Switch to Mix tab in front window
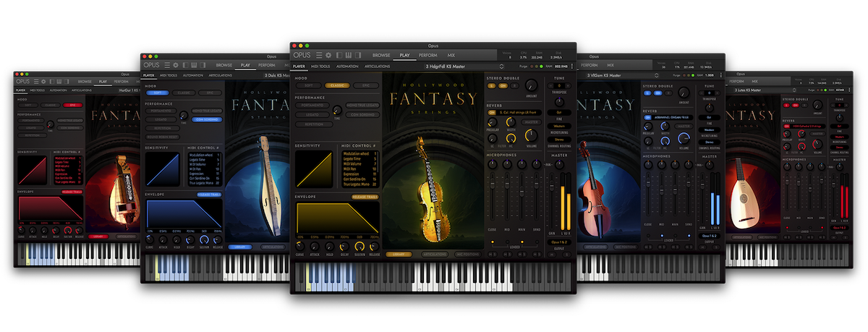The height and width of the screenshot is (332, 868). [451, 55]
